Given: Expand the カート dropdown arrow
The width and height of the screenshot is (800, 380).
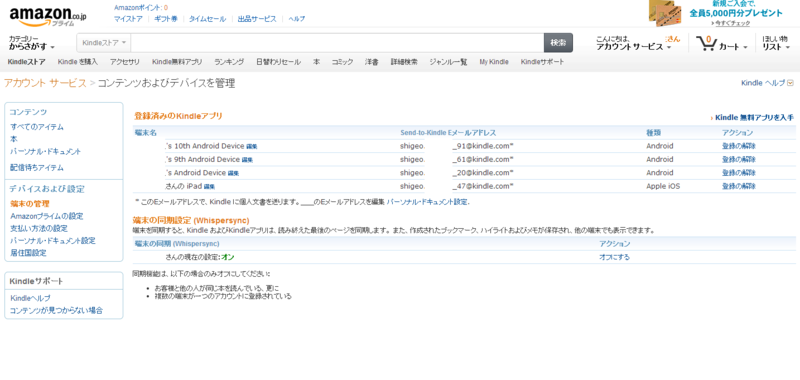Looking at the screenshot, I should tap(745, 47).
